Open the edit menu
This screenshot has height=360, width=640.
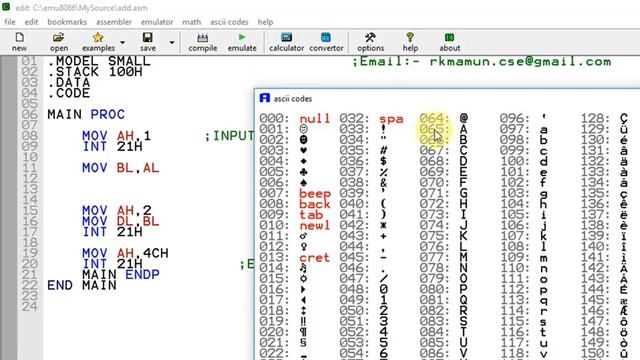[x=31, y=22]
